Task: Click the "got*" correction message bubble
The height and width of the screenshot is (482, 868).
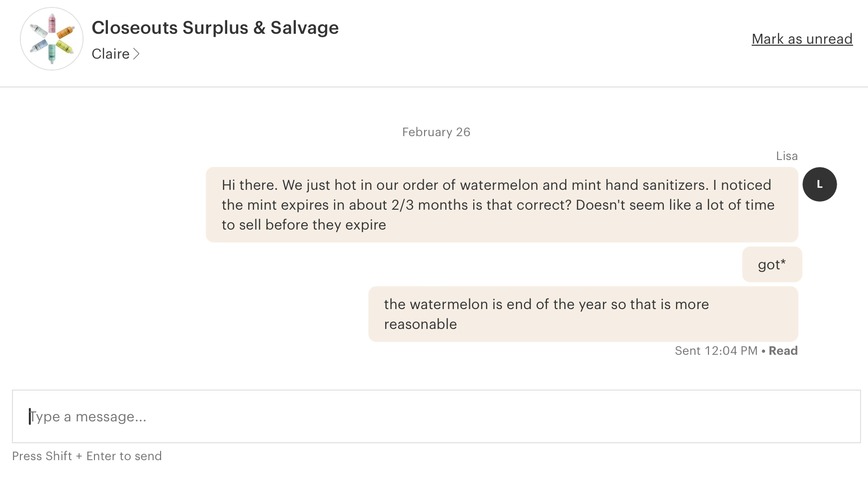Action: click(772, 264)
